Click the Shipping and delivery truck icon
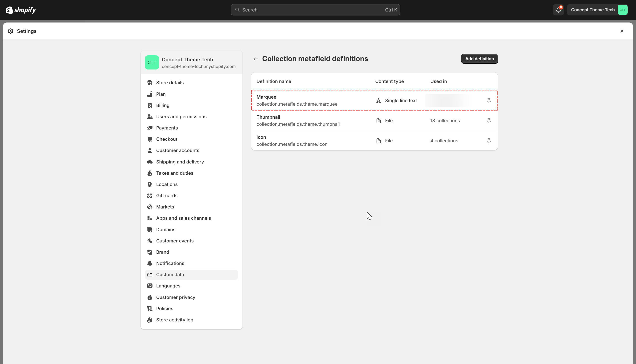Image resolution: width=636 pixels, height=364 pixels. tap(150, 162)
